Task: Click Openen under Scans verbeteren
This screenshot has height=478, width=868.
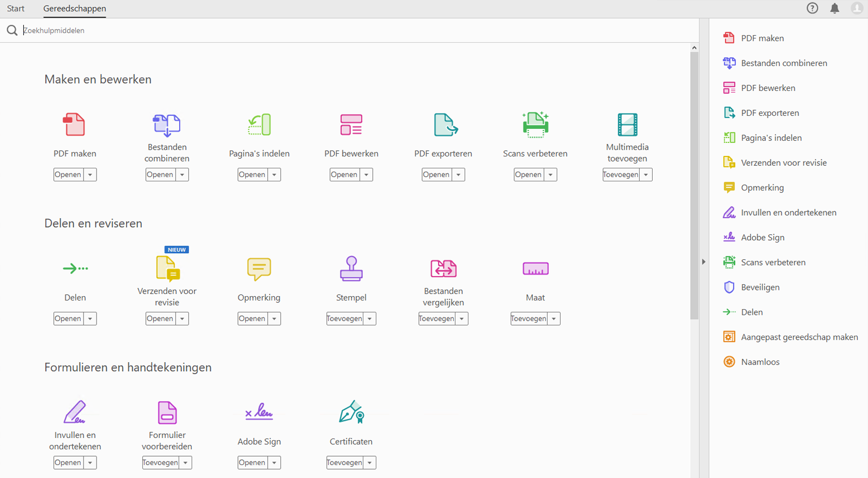Action: pos(528,175)
